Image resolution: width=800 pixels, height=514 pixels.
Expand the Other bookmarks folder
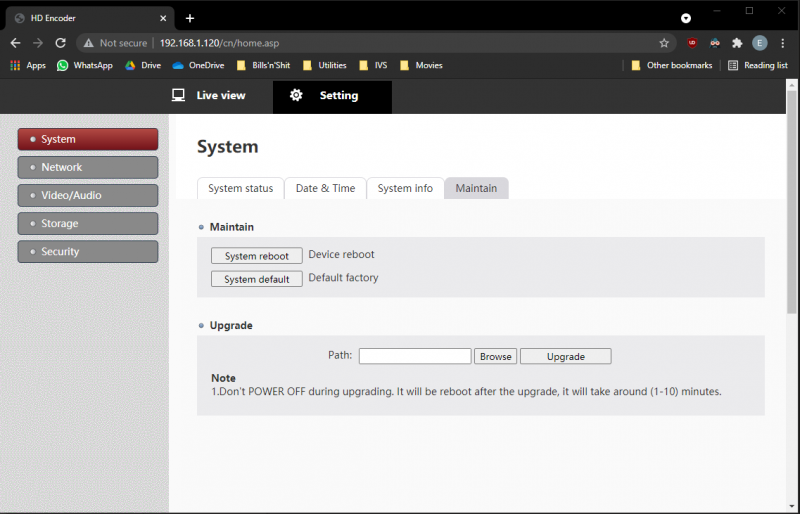pos(672,65)
